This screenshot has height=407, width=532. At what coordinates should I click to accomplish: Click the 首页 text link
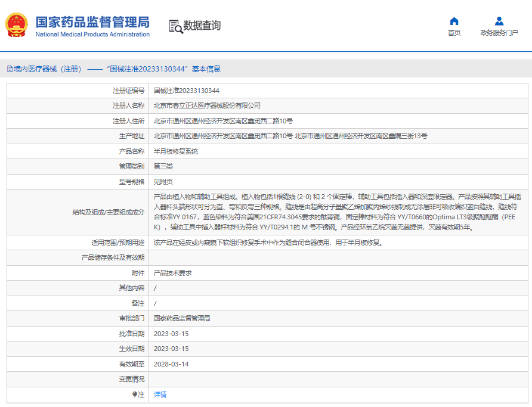point(454,33)
